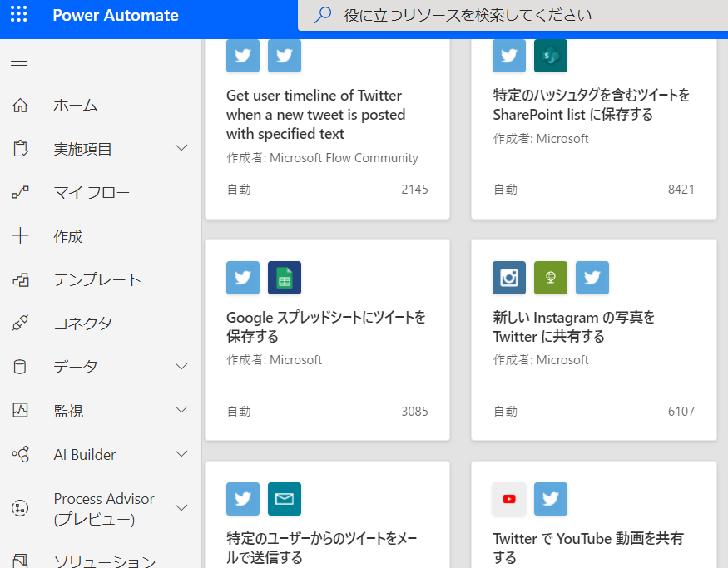Click the 作成 plus icon

[20, 235]
